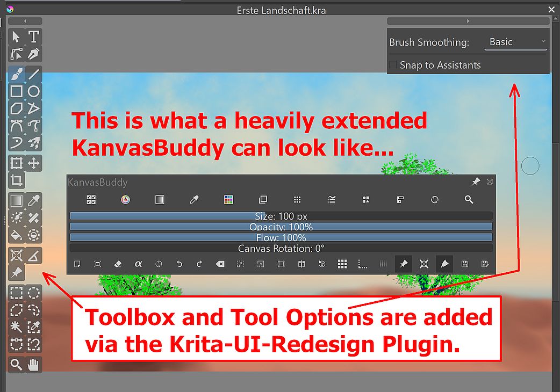The image size is (560, 392).
Task: Collapse Tool Options with the right arrow
Action: [468, 21]
